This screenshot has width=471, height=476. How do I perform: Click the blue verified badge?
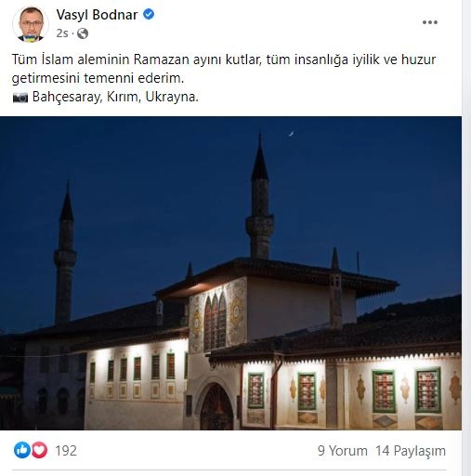click(x=149, y=14)
